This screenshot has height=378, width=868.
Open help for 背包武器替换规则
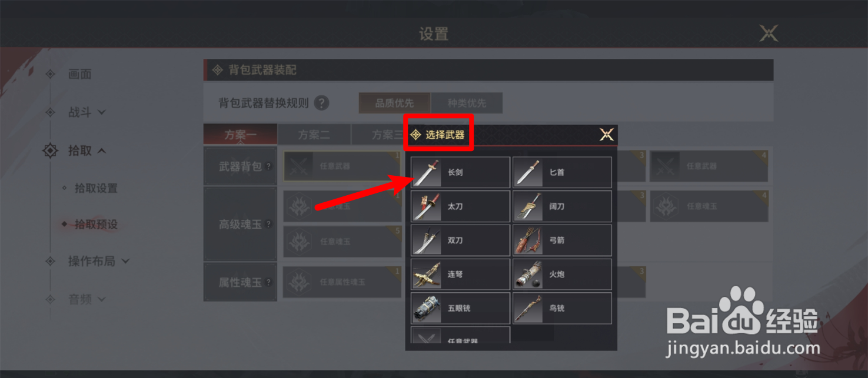click(x=321, y=103)
